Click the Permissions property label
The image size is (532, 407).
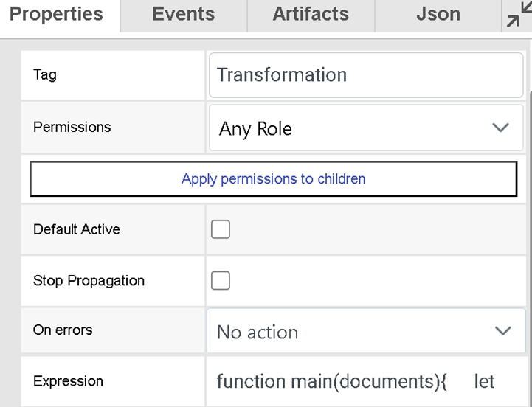(x=72, y=127)
